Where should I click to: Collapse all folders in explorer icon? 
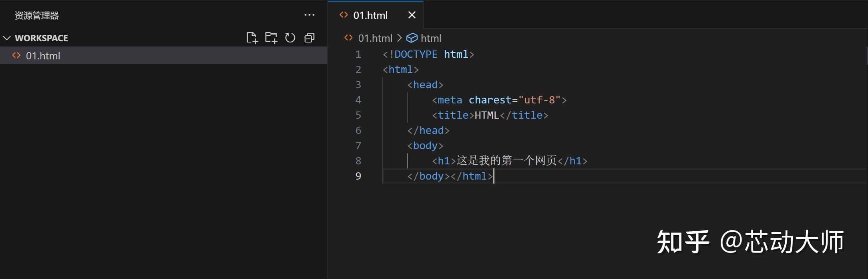click(x=309, y=38)
